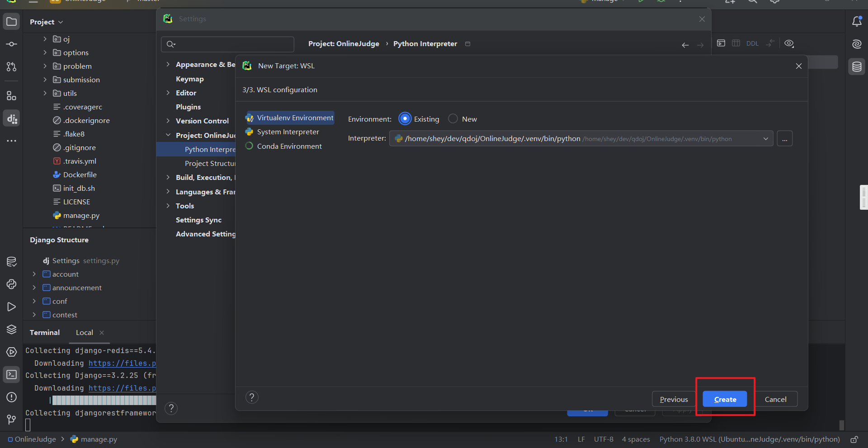Viewport: 868px width, 448px height.
Task: Click the LF line separator indicator
Action: pos(581,439)
